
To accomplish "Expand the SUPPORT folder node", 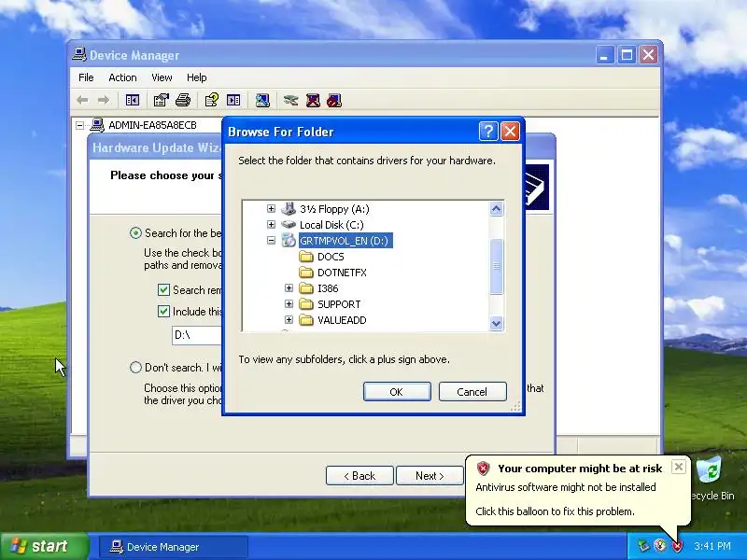I will pos(289,304).
